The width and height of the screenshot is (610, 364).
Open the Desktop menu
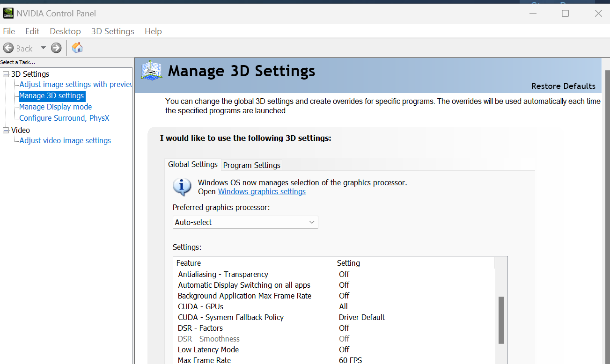click(65, 31)
